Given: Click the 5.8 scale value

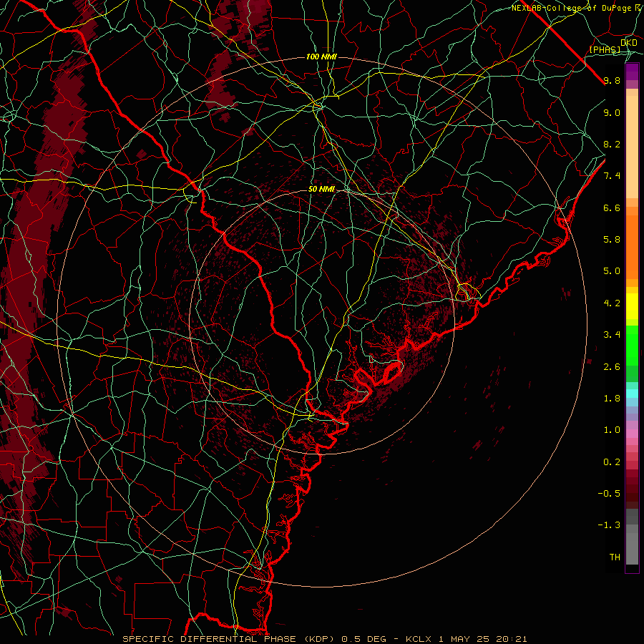Looking at the screenshot, I should pyautogui.click(x=612, y=240).
